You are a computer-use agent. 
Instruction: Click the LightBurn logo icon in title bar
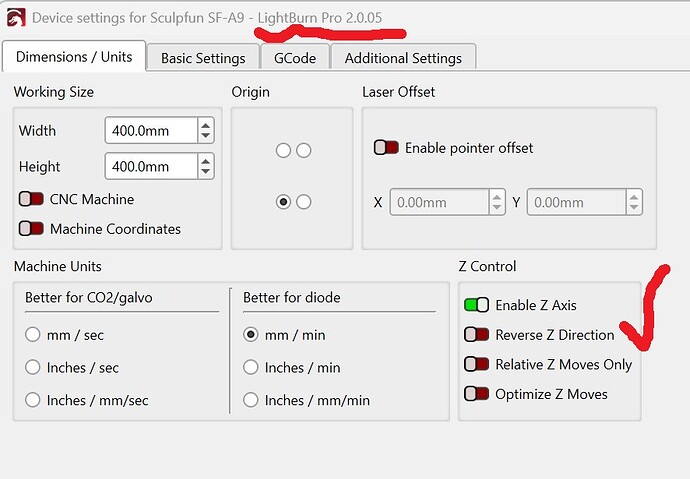(x=16, y=17)
